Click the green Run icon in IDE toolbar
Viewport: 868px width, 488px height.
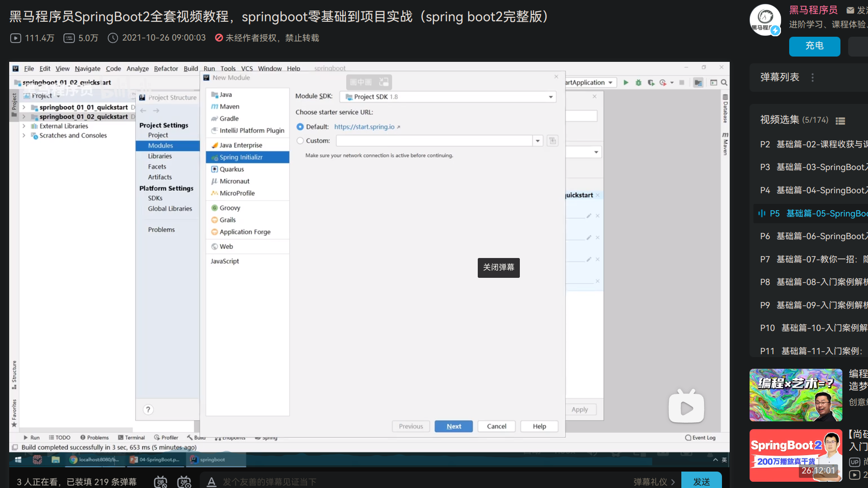point(626,83)
